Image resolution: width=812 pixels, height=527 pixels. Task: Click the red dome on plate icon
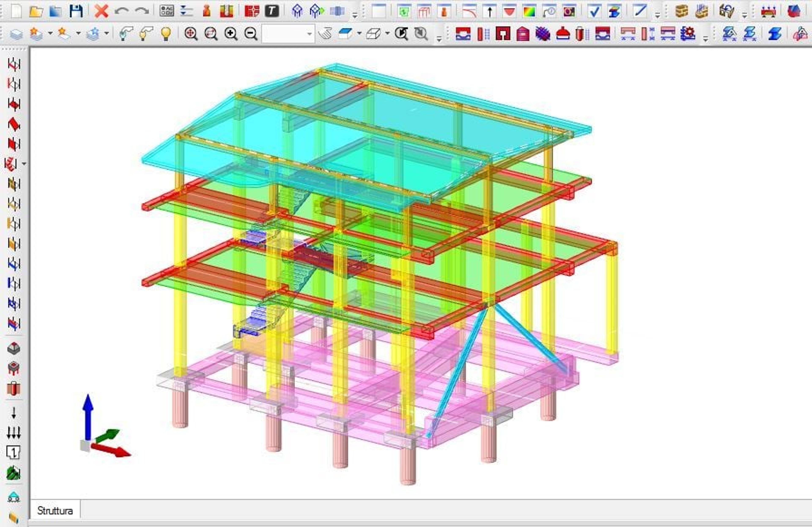pyautogui.click(x=563, y=34)
